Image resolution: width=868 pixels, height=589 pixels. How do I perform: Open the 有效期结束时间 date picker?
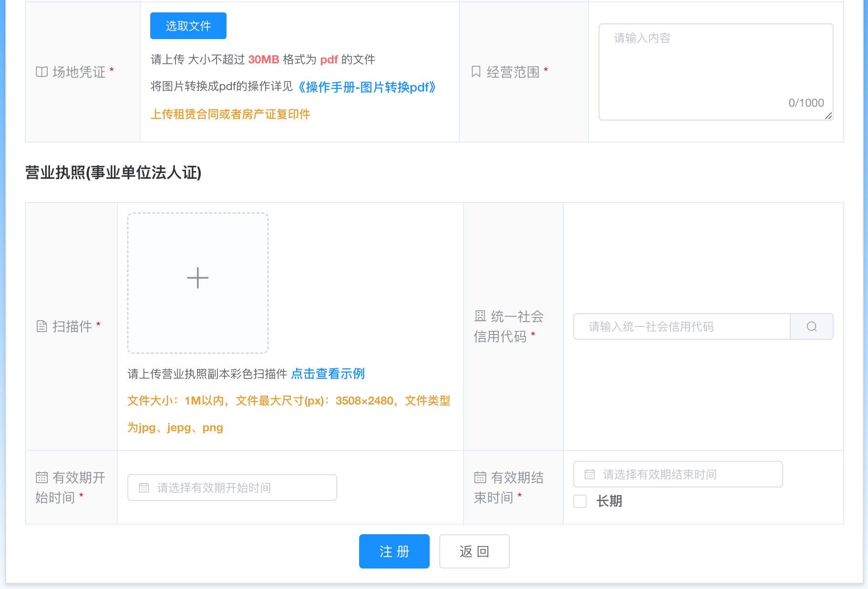point(678,474)
